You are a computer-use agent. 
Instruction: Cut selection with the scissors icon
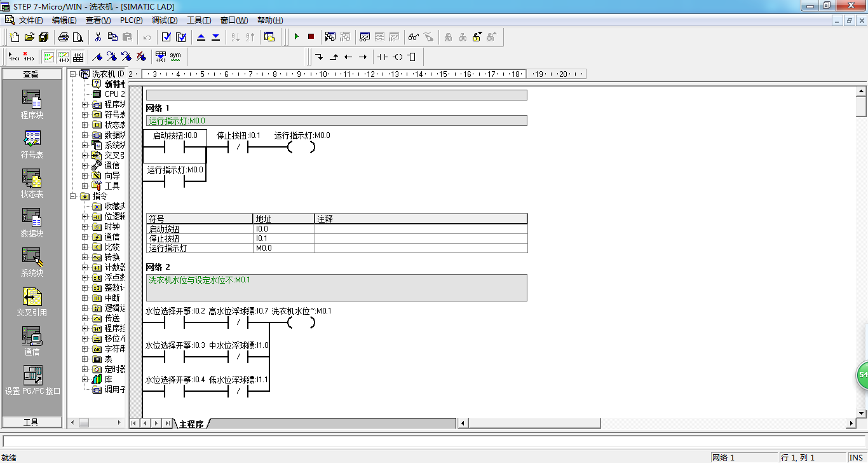tap(98, 37)
